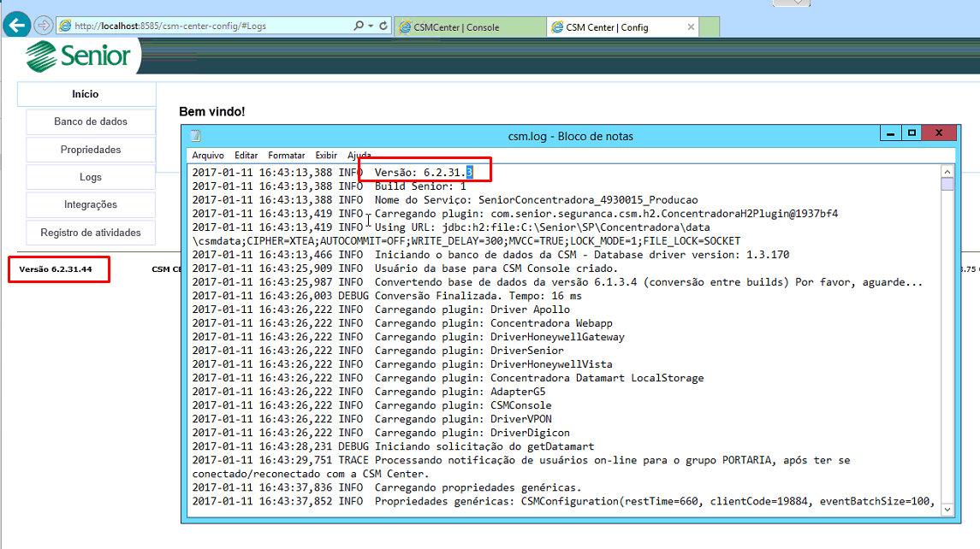Screen dimensions: 980x549
Task: Close the csm.log Notepad window
Action: point(939,133)
